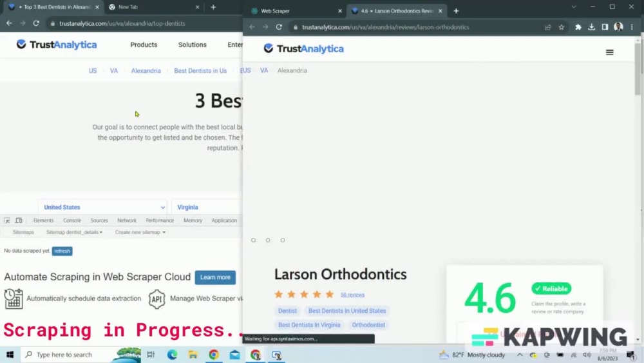Share the Larson Orthodontics page
This screenshot has height=363, width=644.
(547, 27)
